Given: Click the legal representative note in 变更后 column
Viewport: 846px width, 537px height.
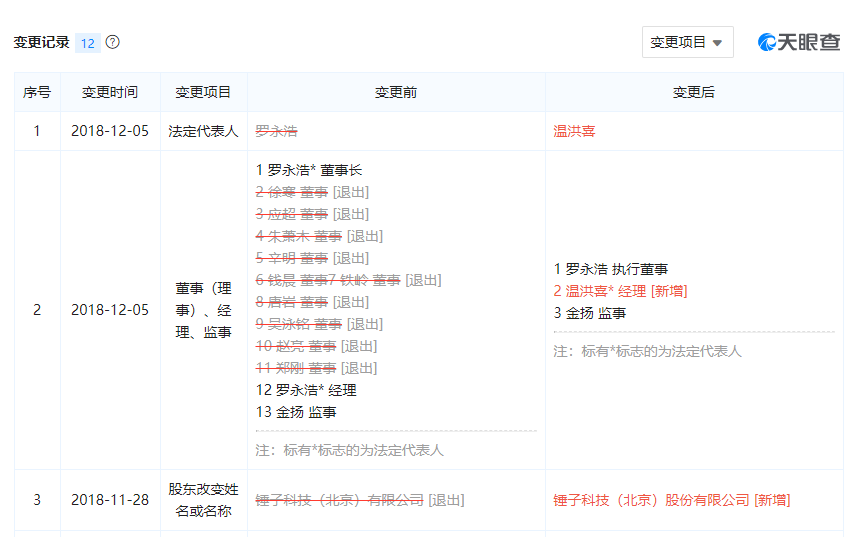Looking at the screenshot, I should pyautogui.click(x=647, y=351).
